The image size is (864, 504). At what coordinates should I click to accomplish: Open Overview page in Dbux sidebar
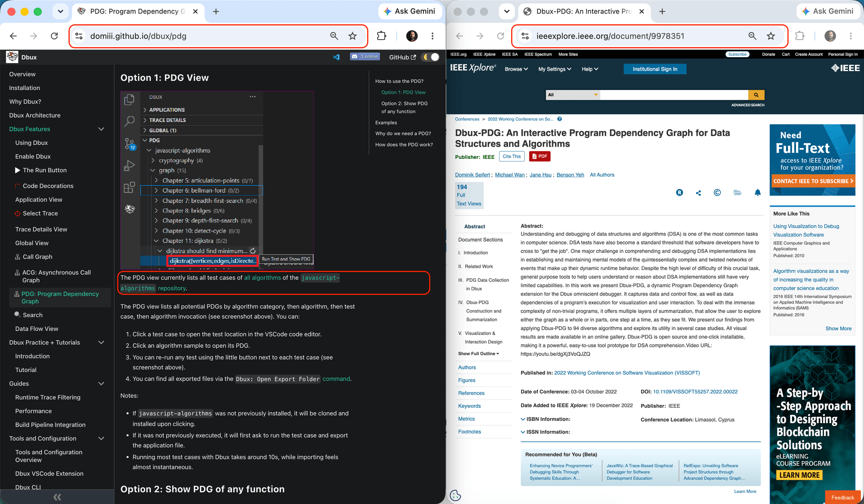point(22,74)
